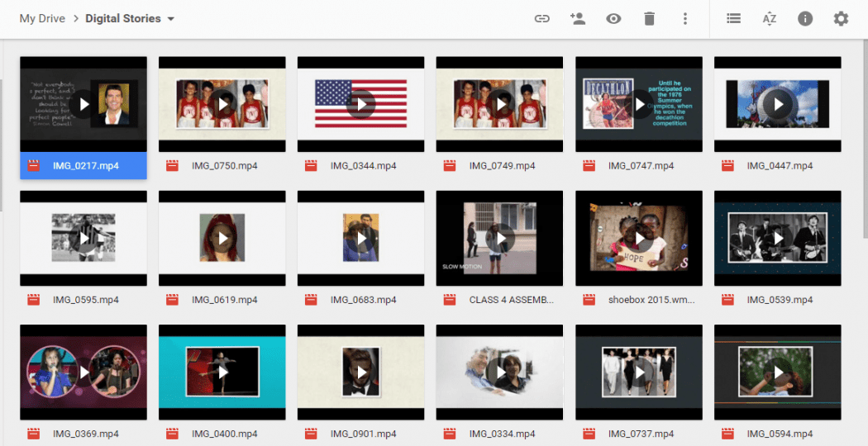The width and height of the screenshot is (868, 446).
Task: Select the IMG_0344.mp4 file name
Action: coord(363,165)
